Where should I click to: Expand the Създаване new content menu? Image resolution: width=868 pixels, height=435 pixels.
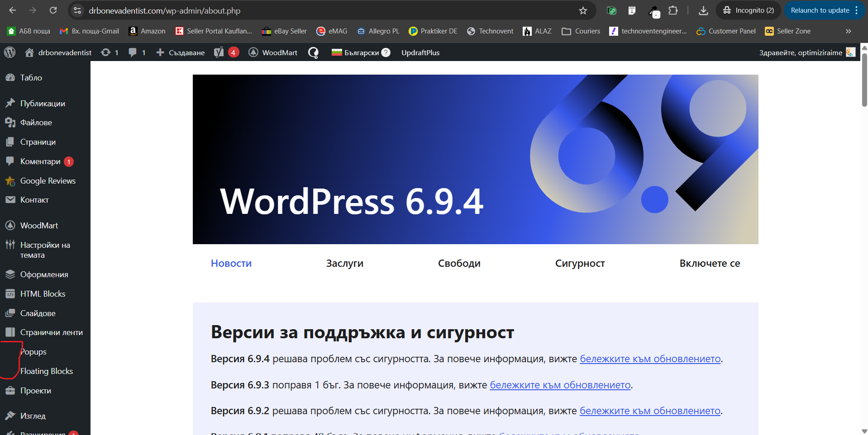coord(180,52)
